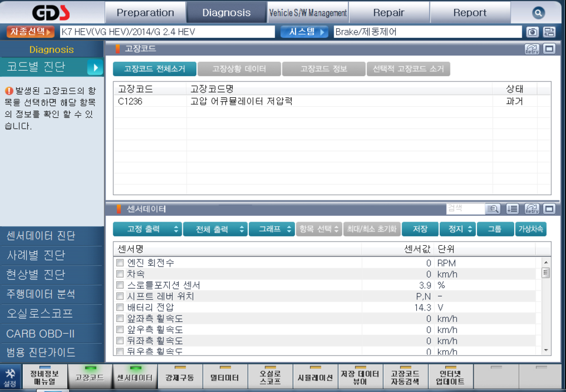Select 범용 진단가이드 in sidebar
566x392 pixels.
[52, 353]
